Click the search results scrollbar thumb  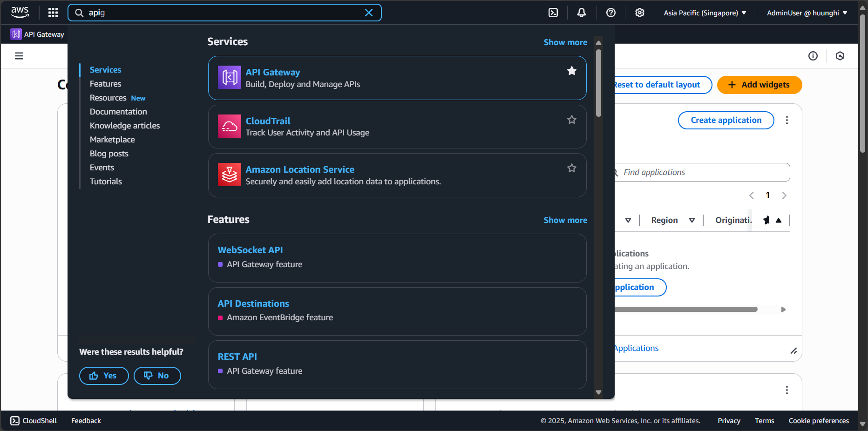(x=599, y=83)
